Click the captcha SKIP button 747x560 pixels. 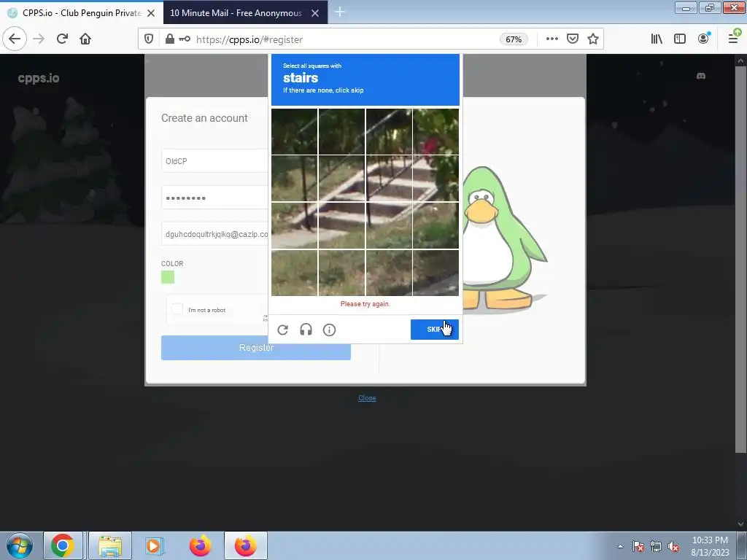[x=435, y=330]
